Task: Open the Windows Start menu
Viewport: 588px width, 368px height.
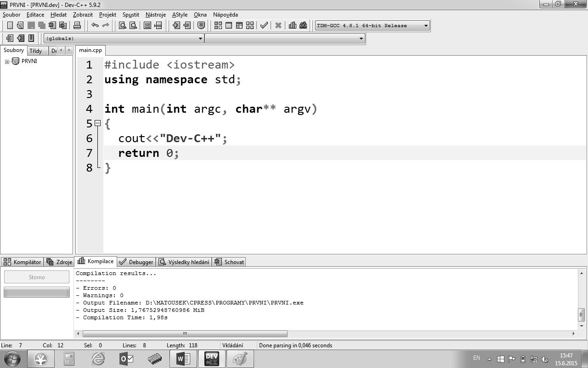Action: 12,358
